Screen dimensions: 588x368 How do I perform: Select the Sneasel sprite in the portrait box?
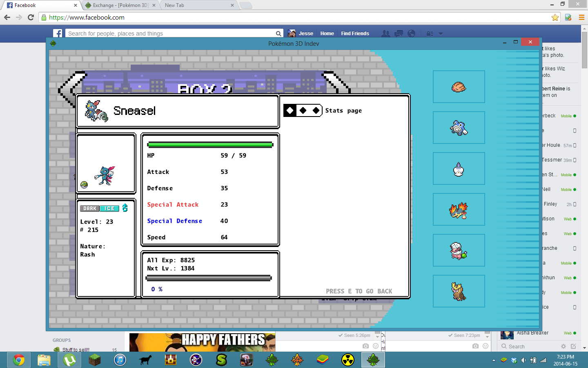(105, 176)
